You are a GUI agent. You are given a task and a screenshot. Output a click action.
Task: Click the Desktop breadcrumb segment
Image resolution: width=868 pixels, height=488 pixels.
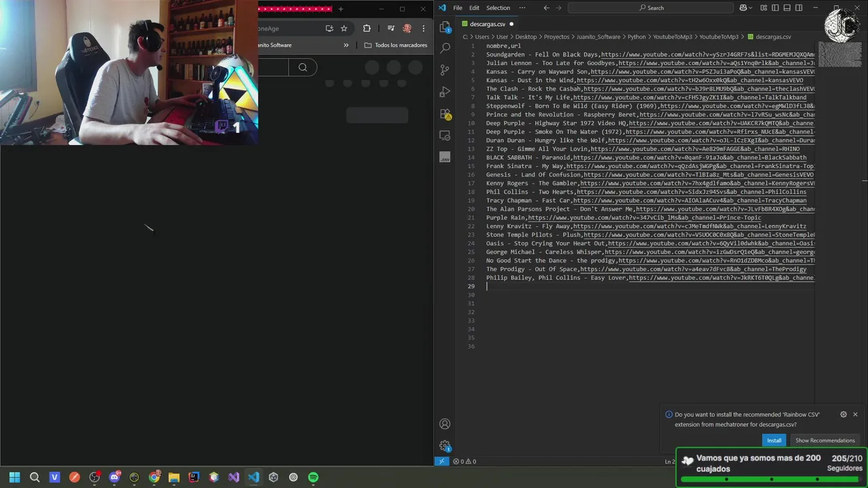pos(526,37)
